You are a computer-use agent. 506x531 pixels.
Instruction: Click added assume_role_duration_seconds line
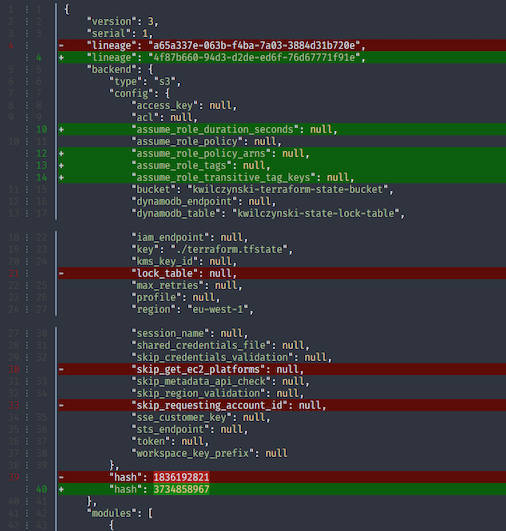click(282, 129)
